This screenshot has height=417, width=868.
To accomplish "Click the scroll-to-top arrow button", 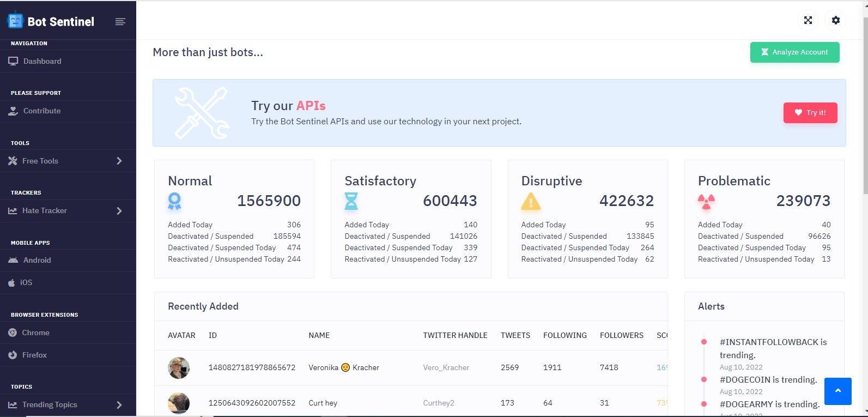I will tap(838, 391).
